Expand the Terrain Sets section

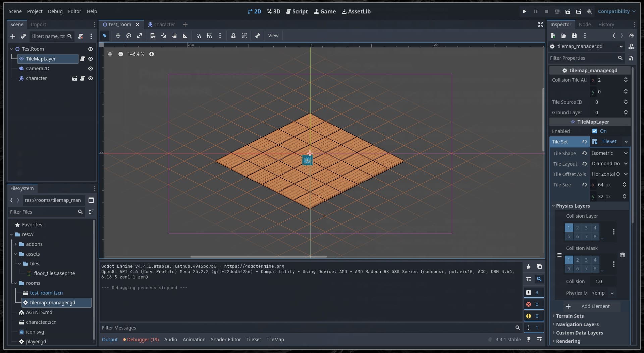coord(570,316)
